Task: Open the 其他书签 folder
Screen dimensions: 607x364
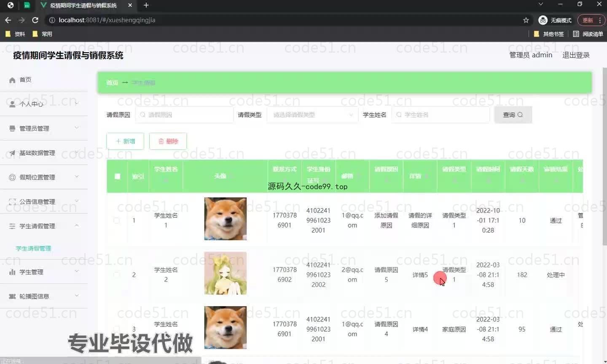Action: tap(549, 34)
